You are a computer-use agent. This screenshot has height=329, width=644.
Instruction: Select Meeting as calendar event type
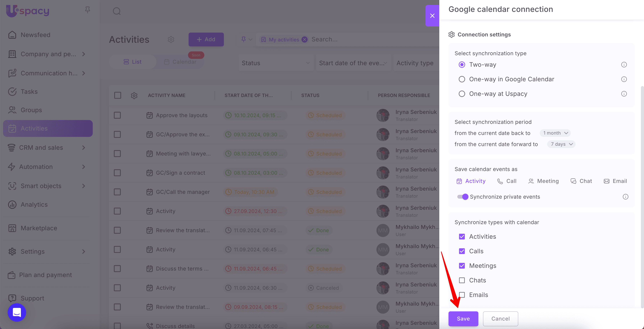(543, 181)
